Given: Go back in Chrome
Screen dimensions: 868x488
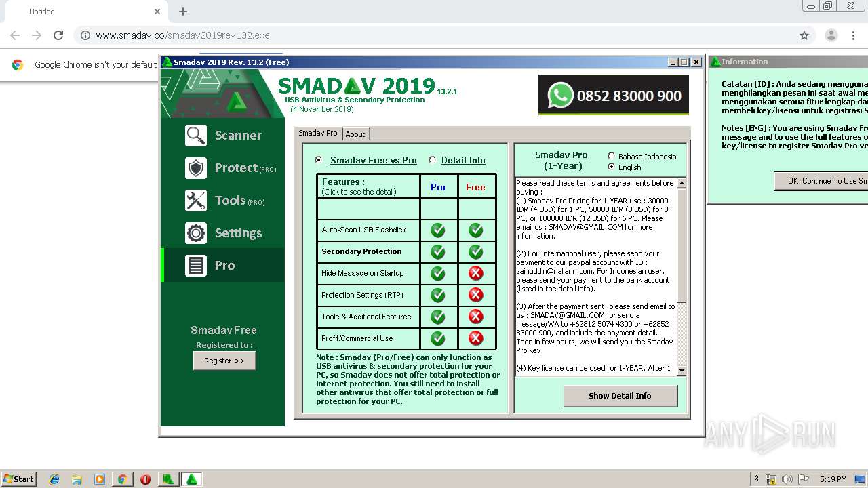Looking at the screenshot, I should [15, 35].
